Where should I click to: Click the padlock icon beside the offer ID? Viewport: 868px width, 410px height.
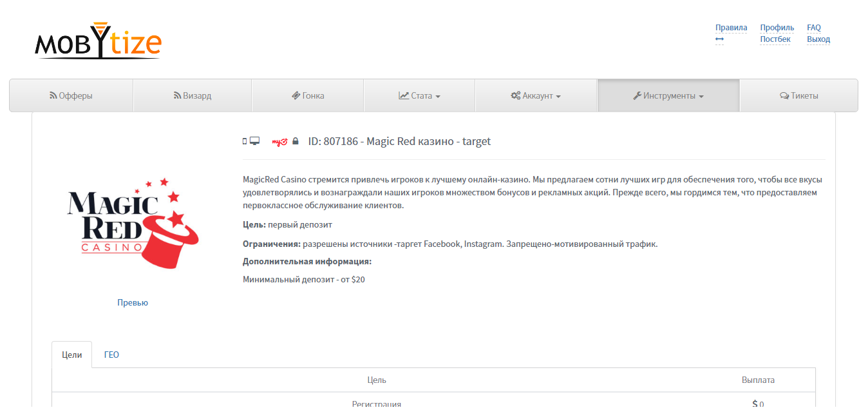pyautogui.click(x=296, y=141)
